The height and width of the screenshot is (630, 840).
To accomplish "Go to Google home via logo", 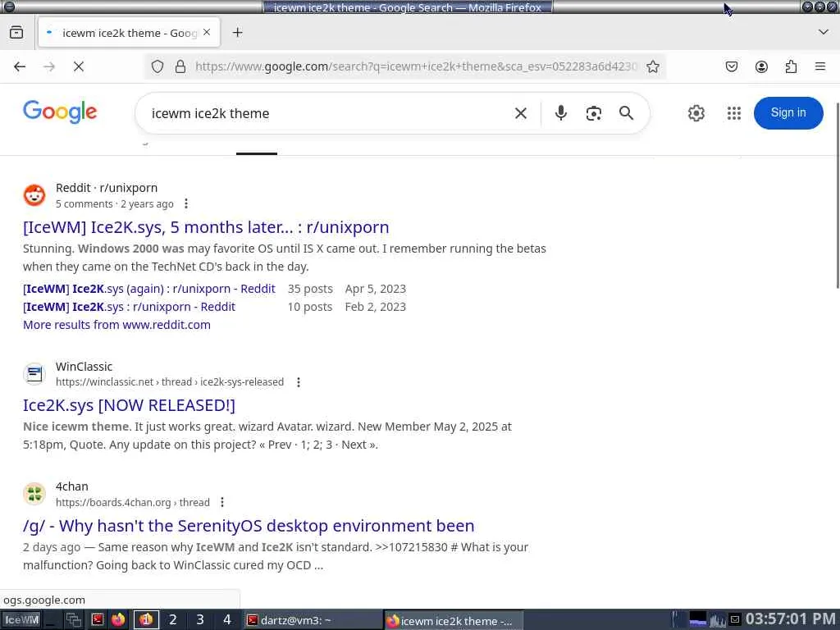I will point(60,112).
